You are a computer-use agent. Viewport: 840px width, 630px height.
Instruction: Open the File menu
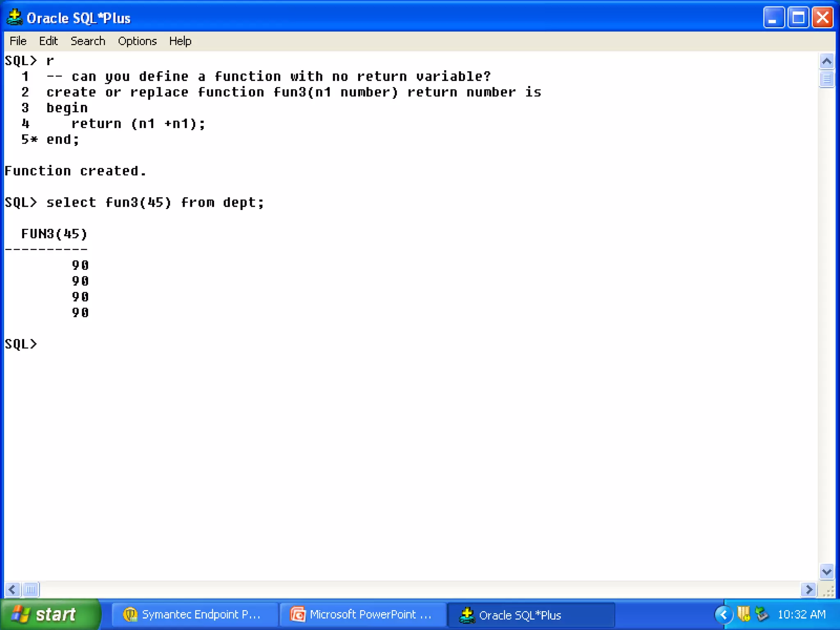(x=18, y=41)
